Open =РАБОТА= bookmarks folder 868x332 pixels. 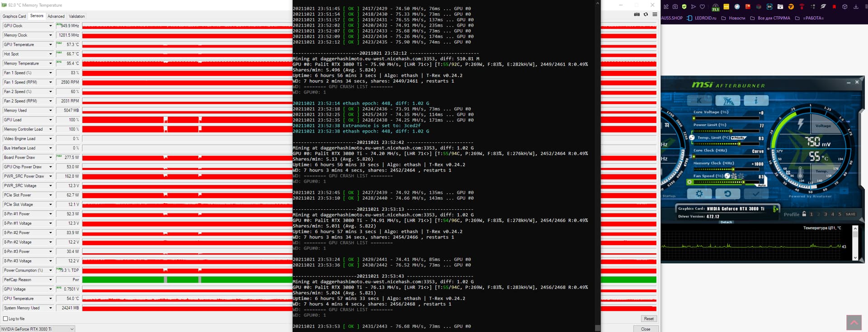809,18
